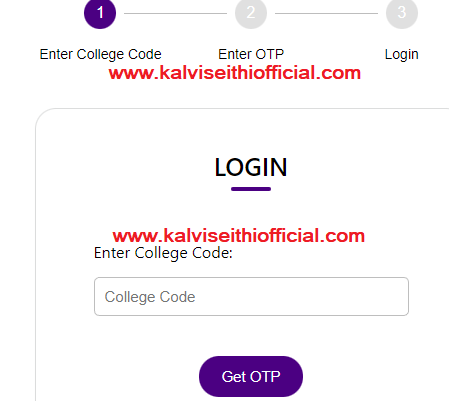
Task: Click the connector line between steps 1 and 2
Action: pyautogui.click(x=175, y=14)
